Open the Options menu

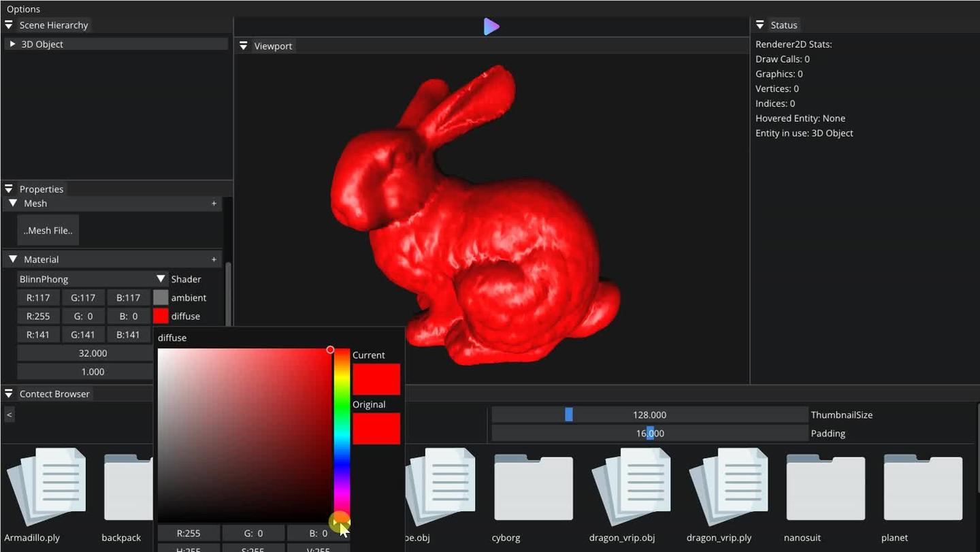pos(23,9)
